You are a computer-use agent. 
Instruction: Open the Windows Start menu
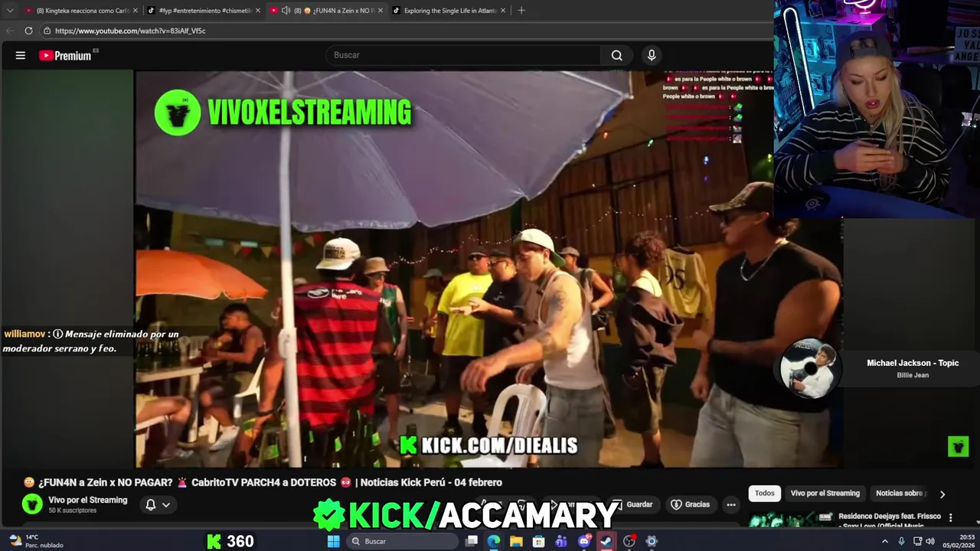(333, 541)
